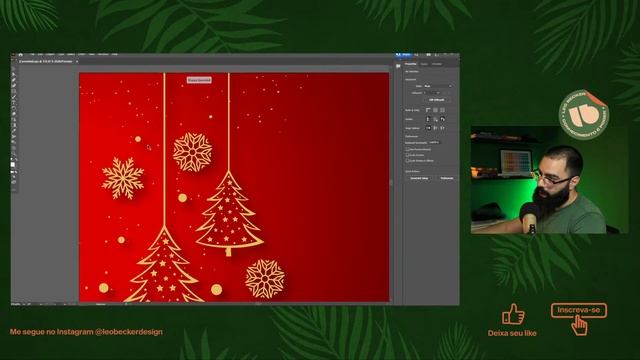The image size is (640, 360).
Task: Open the Window menu
Action: (103, 55)
